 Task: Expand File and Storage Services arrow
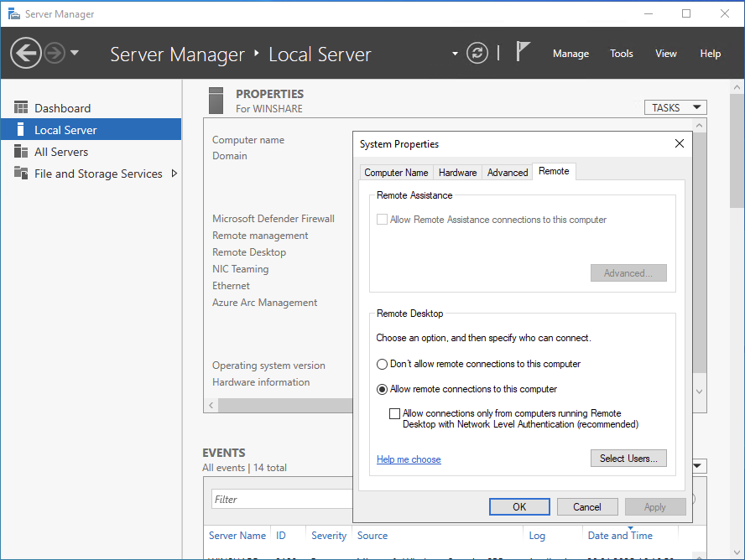coord(175,174)
